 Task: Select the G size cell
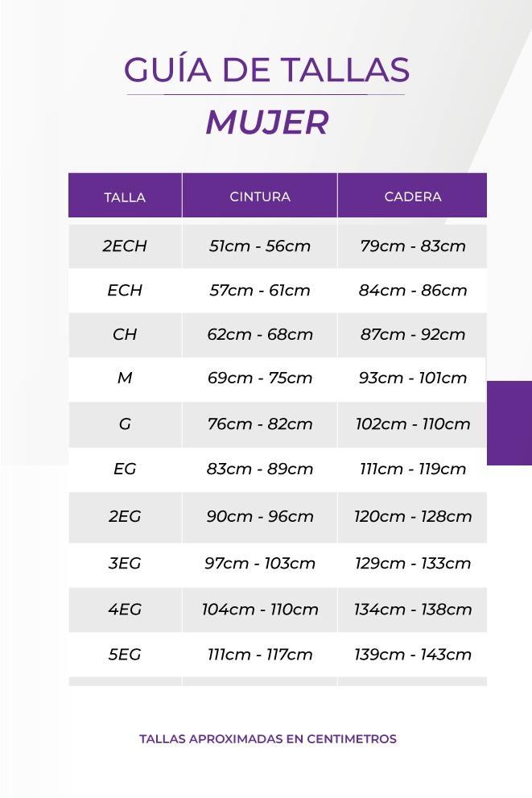(x=125, y=424)
